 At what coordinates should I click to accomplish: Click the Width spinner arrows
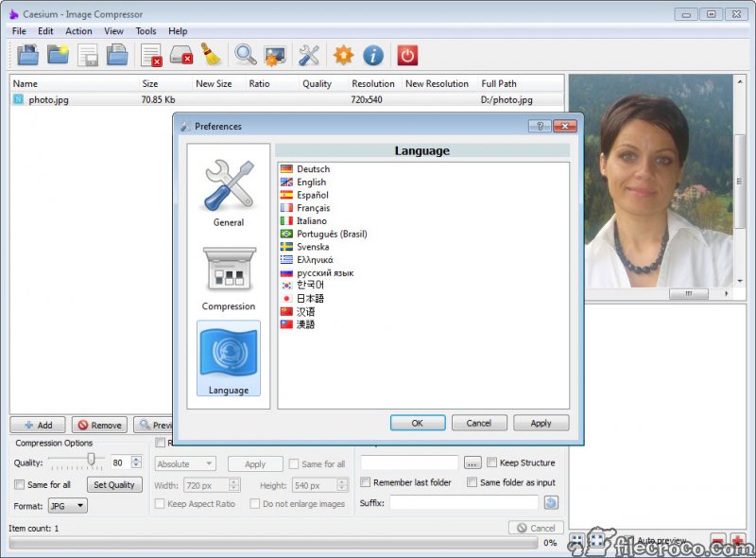pos(233,485)
